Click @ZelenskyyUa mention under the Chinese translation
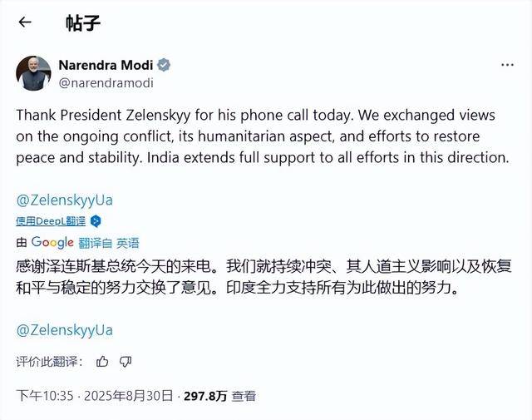The height and width of the screenshot is (420, 532). [x=64, y=330]
